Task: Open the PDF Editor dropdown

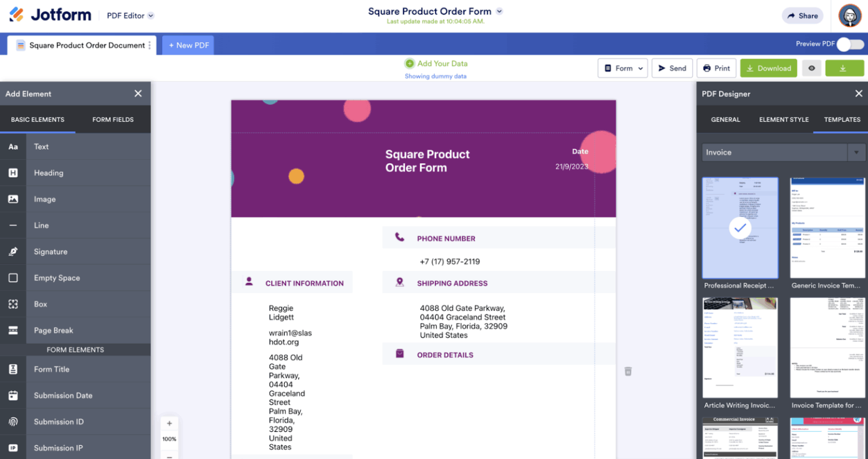Action: pos(129,16)
